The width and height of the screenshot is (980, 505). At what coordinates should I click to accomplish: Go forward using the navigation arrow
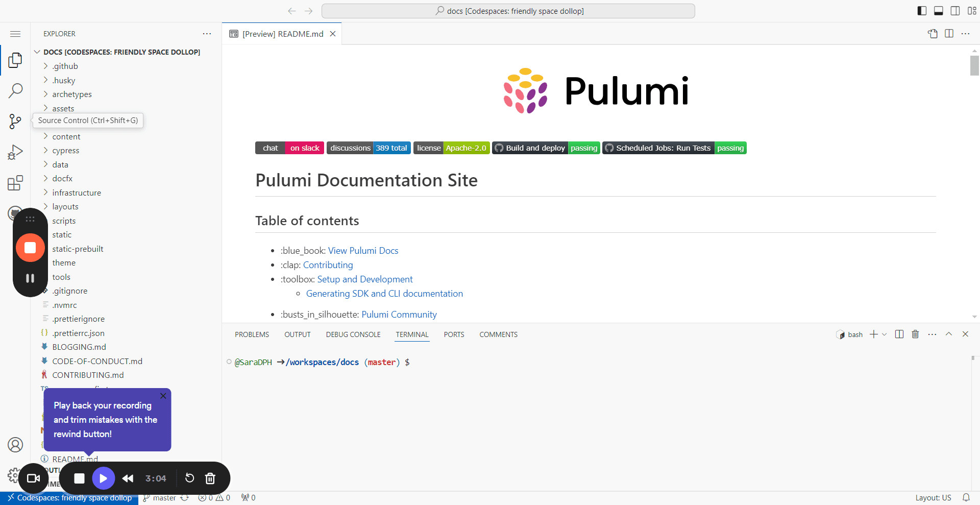tap(309, 11)
